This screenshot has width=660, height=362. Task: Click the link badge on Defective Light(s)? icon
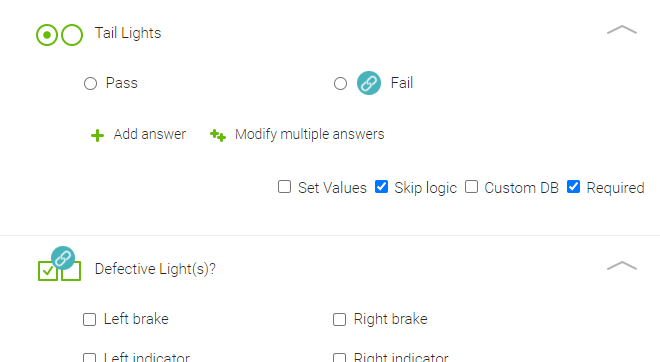pyautogui.click(x=63, y=258)
